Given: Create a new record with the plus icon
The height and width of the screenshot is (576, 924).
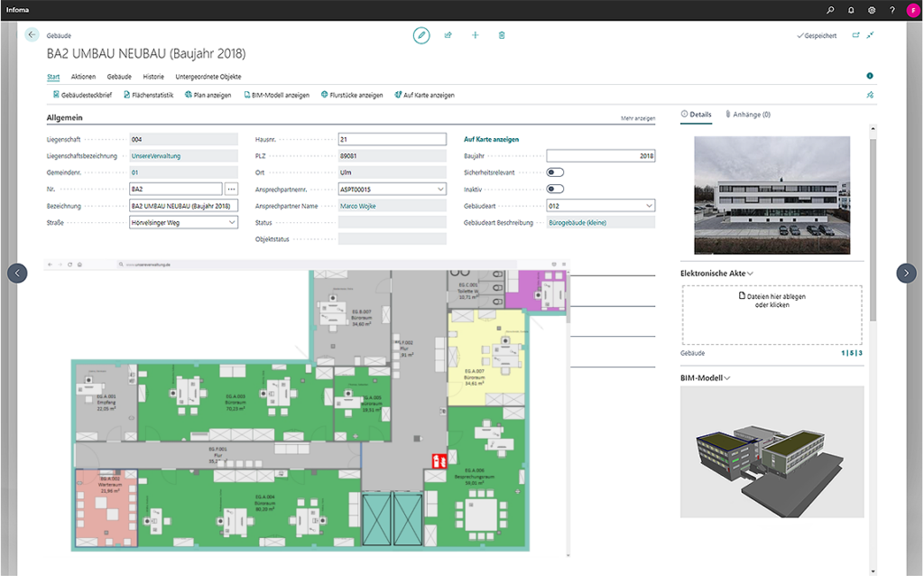Looking at the screenshot, I should tap(476, 35).
